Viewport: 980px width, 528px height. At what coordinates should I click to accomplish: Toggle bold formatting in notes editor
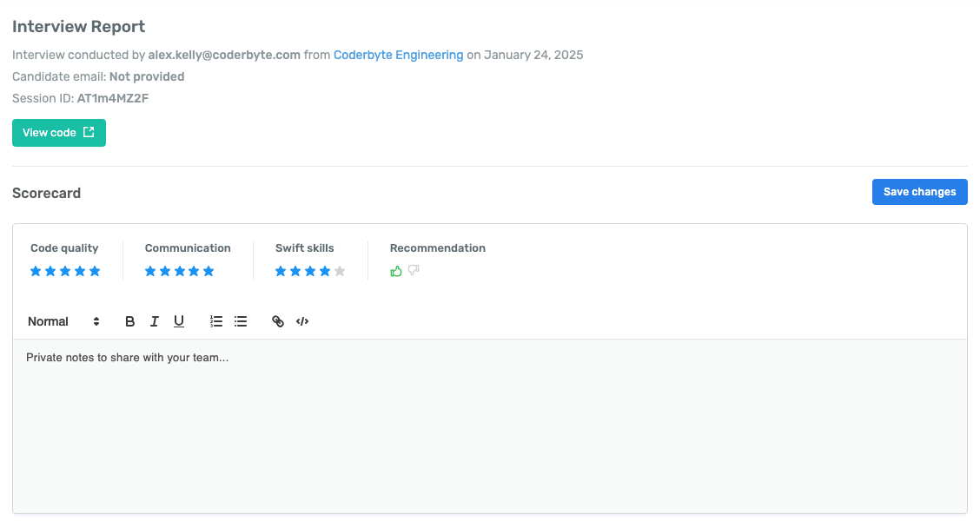[130, 322]
